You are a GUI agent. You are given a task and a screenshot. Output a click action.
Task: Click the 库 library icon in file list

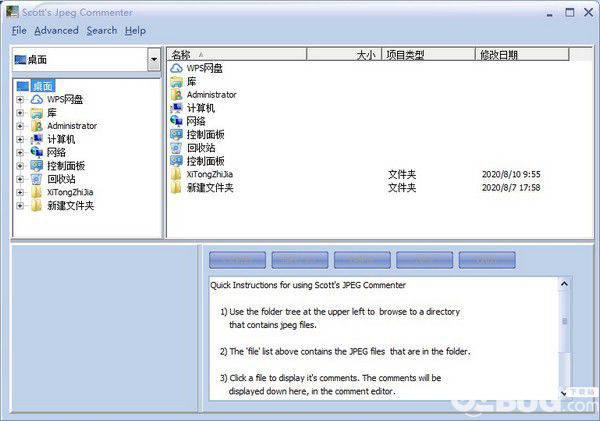(176, 82)
